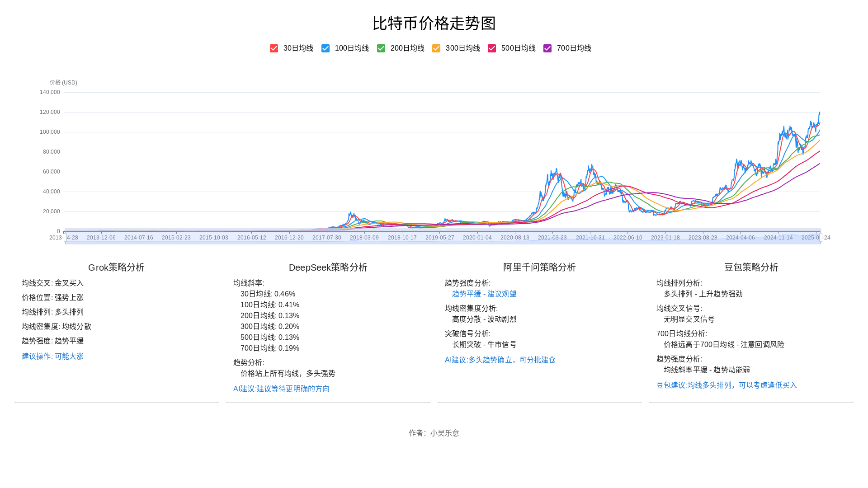Click 均线排列: 多头排列 text

click(52, 312)
